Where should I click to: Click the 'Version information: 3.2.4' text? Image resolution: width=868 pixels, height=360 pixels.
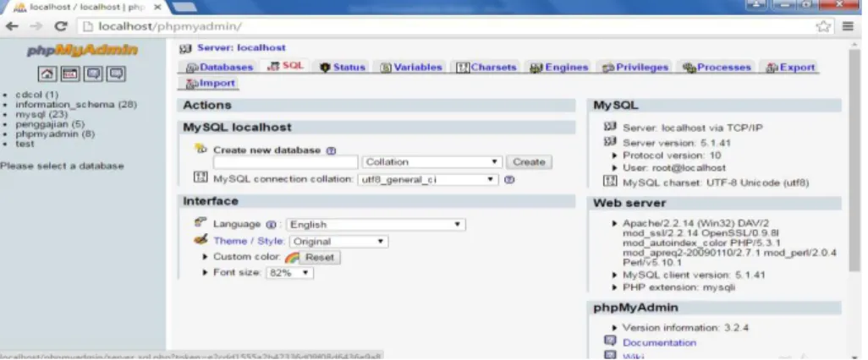click(x=685, y=328)
